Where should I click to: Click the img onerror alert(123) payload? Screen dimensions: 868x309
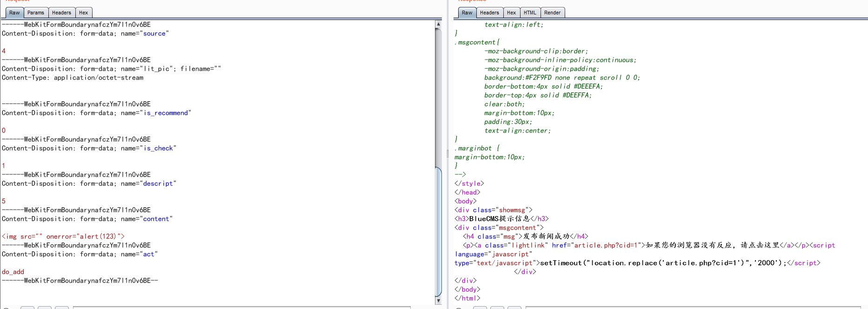(63, 237)
